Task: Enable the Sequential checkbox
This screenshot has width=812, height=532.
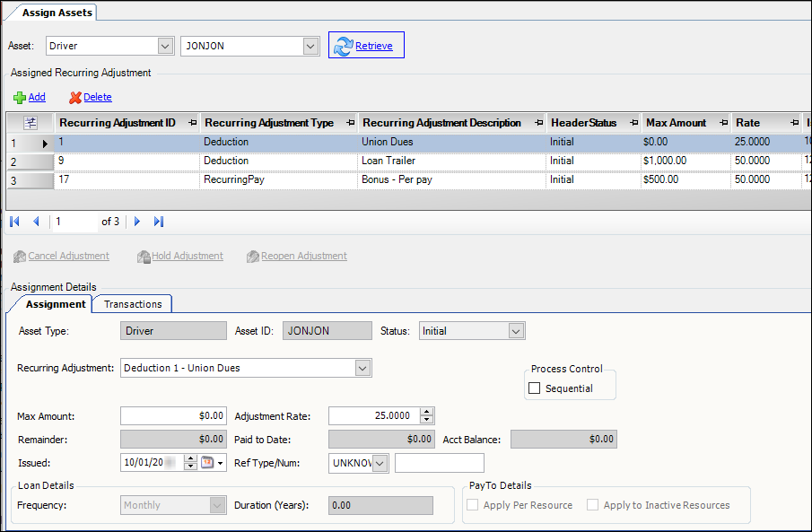Action: (536, 388)
